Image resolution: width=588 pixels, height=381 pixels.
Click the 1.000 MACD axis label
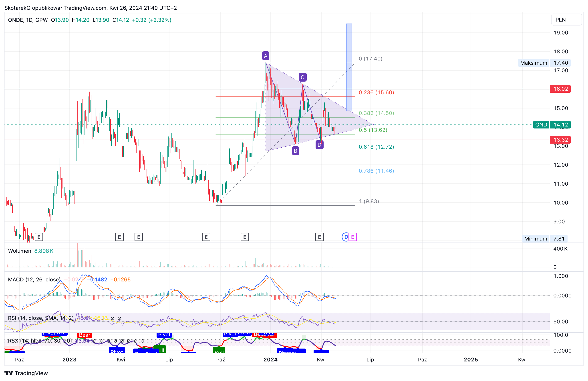tap(561, 276)
